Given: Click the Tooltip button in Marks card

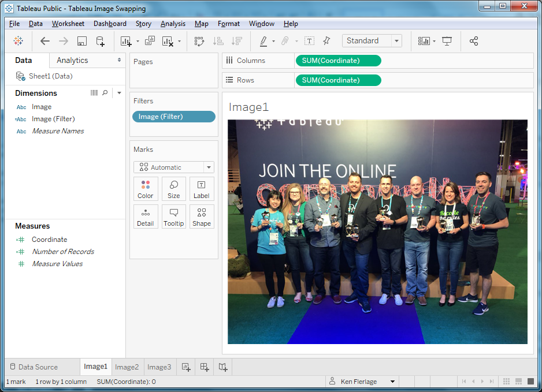Looking at the screenshot, I should tap(173, 217).
